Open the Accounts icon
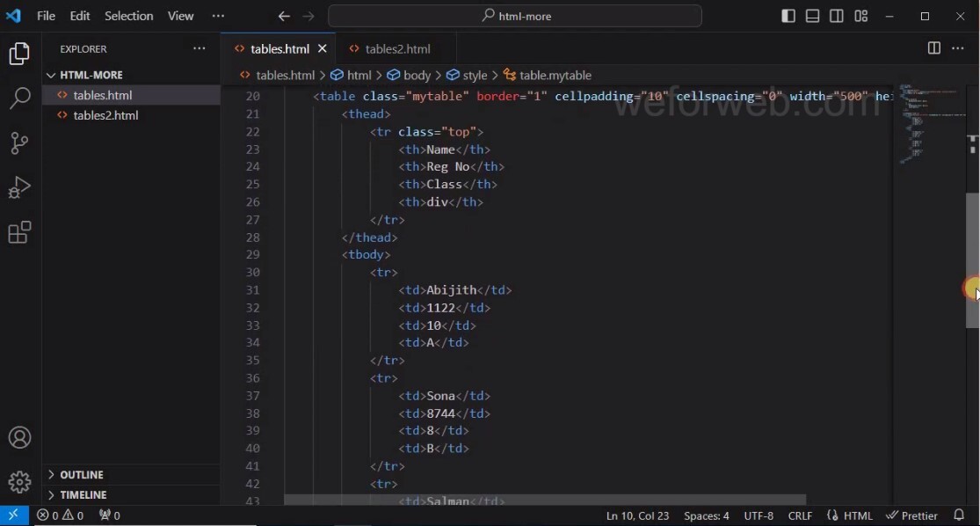Viewport: 980px width, 526px height. pyautogui.click(x=19, y=437)
